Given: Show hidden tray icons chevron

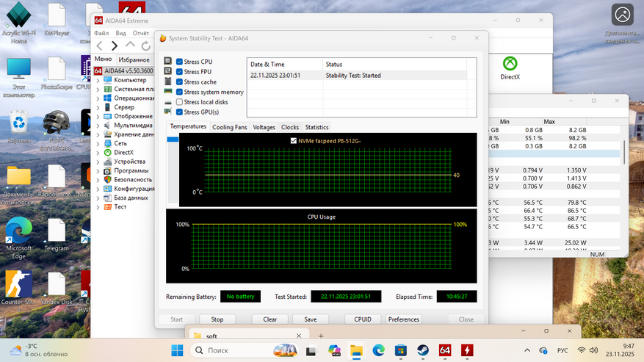Looking at the screenshot, I should point(527,350).
